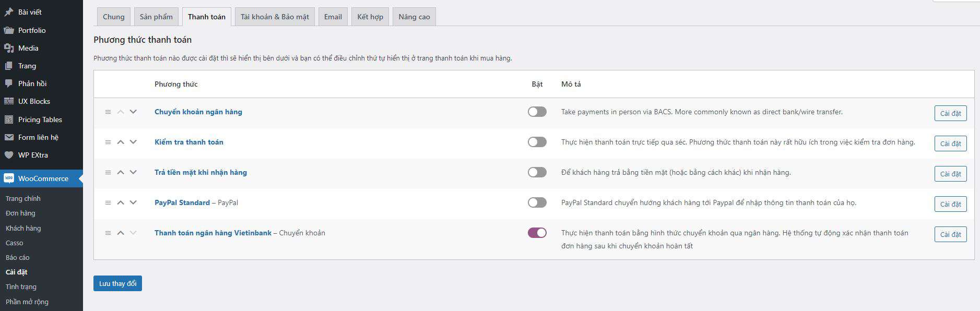Viewport: 980px width, 311px height.
Task: Open Báo cáo under WooCommerce
Action: pyautogui.click(x=17, y=257)
